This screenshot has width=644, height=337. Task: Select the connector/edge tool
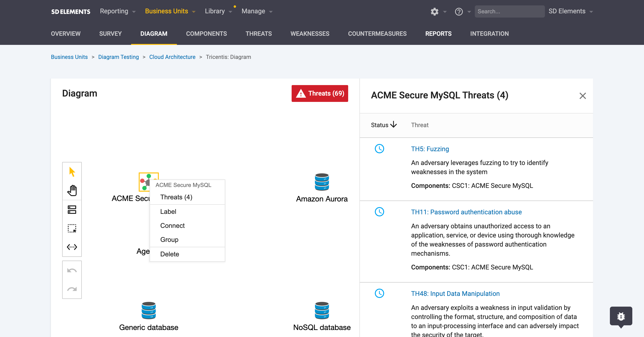[x=72, y=247]
